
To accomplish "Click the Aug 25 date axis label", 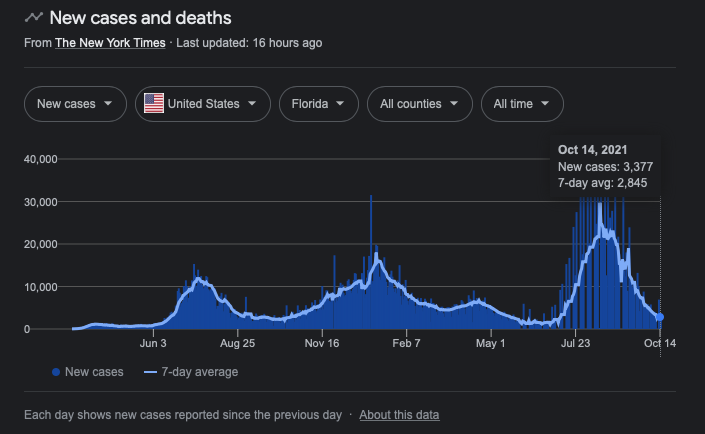I will pos(238,343).
